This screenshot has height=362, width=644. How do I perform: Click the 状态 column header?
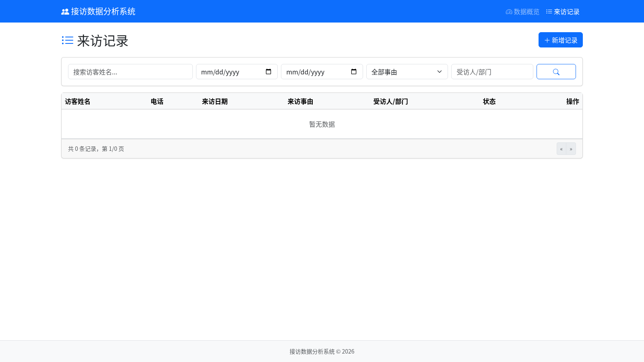(x=489, y=101)
